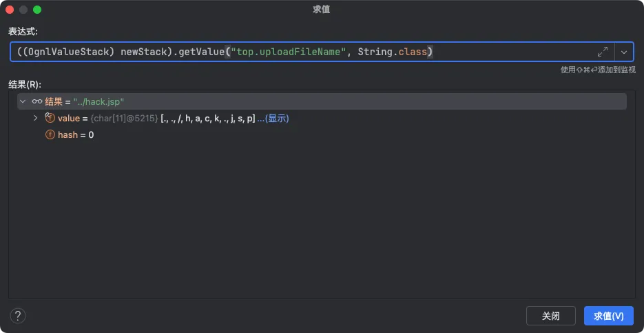The width and height of the screenshot is (644, 333).
Task: Click the field icon next to hash
Action: pos(50,135)
